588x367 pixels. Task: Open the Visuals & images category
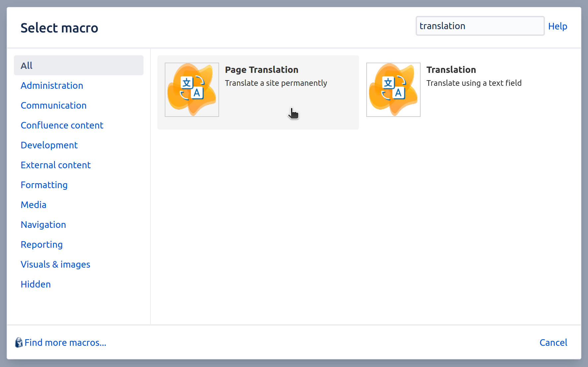(x=55, y=264)
